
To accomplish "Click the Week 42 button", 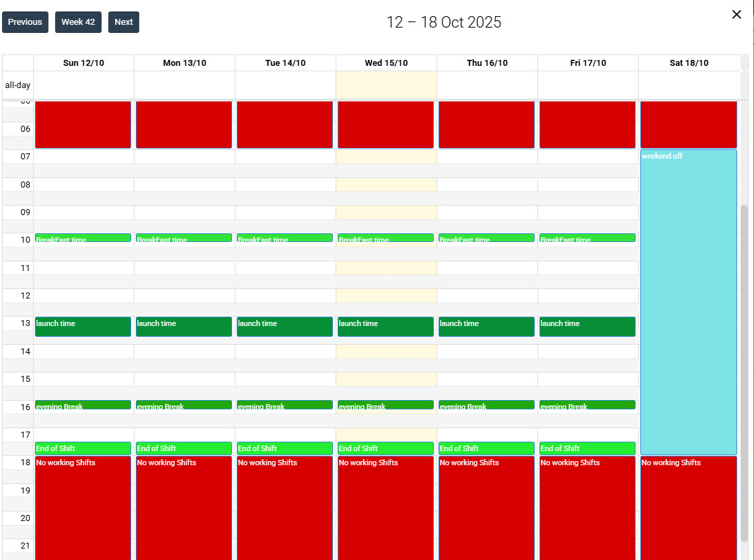I will click(x=78, y=22).
